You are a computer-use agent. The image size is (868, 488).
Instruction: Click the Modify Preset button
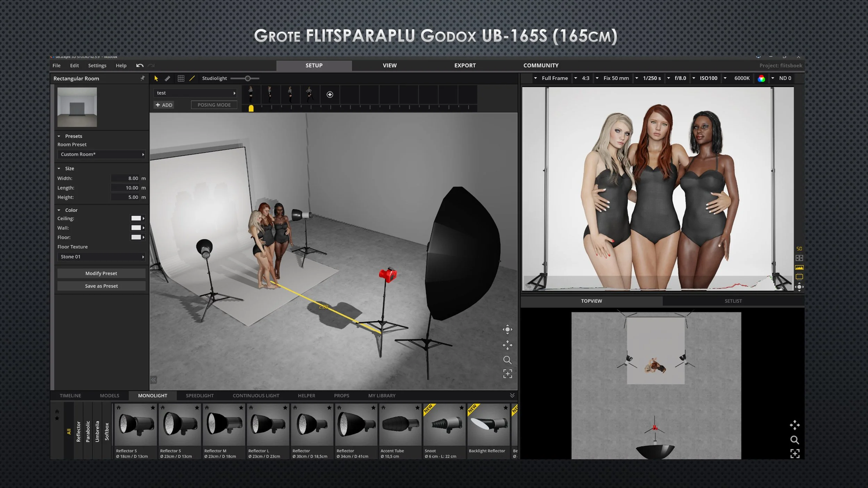[x=101, y=274]
